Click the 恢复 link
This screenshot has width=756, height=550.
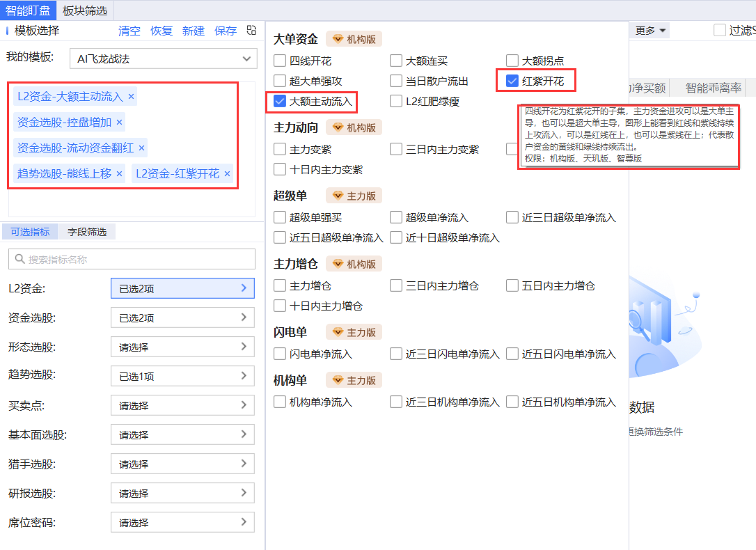(x=162, y=31)
